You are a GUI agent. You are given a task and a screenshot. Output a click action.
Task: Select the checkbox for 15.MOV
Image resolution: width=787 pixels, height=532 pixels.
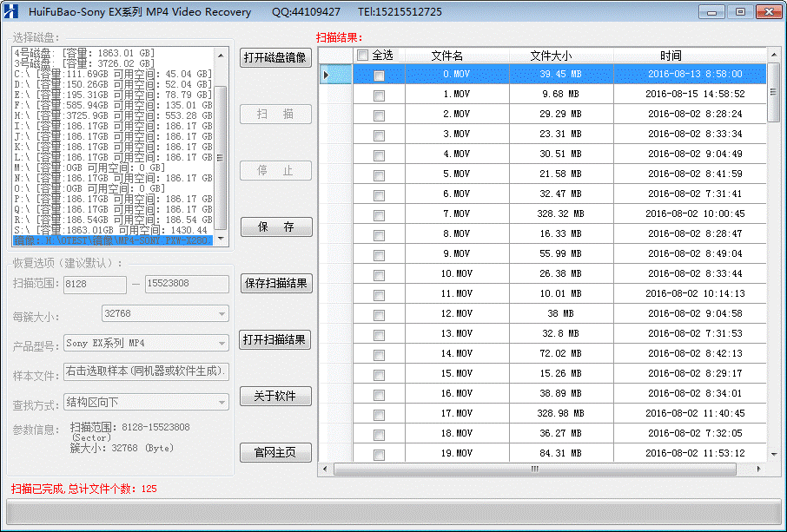coord(379,375)
